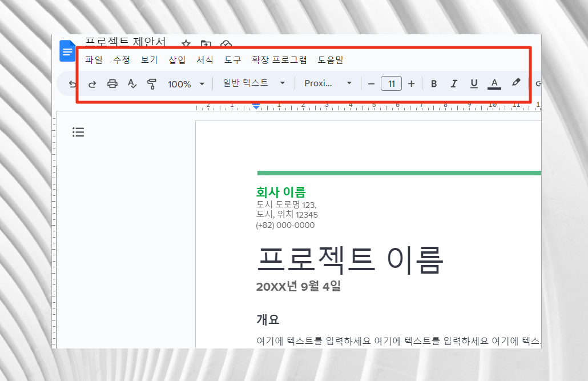Click the body paragraph 여기에 텍스트를 입력하세요

click(398, 341)
